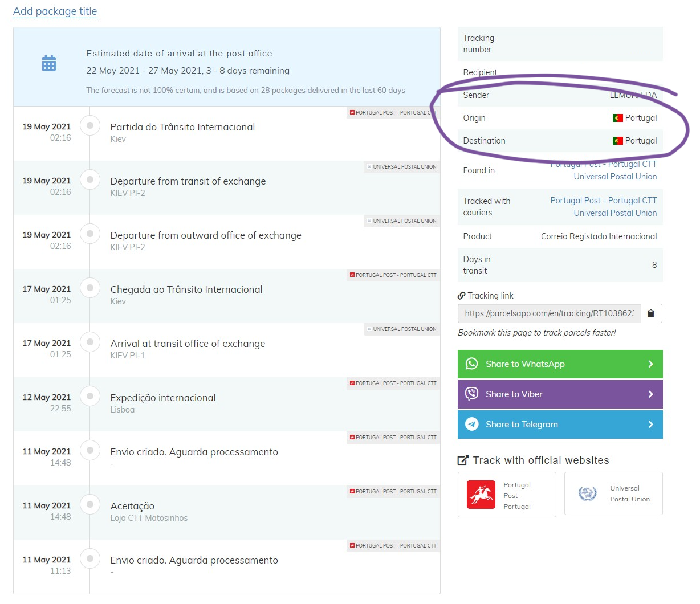Click timeline marker for Chegada ao Trânsito Internacional
Screen dimensions: 700x604
pyautogui.click(x=90, y=288)
